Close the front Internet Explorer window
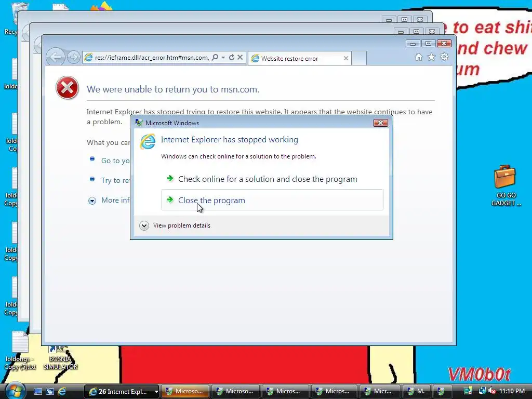Image resolution: width=532 pixels, height=399 pixels. 444,44
